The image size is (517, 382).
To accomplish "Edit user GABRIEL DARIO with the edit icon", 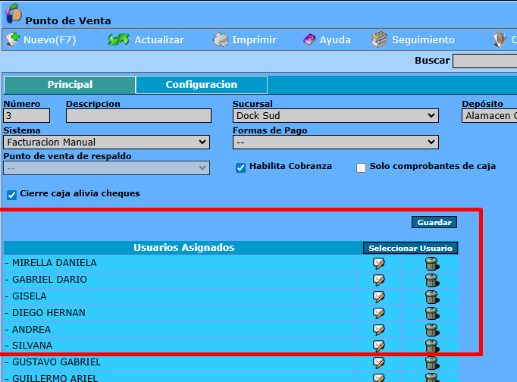I will 379,280.
